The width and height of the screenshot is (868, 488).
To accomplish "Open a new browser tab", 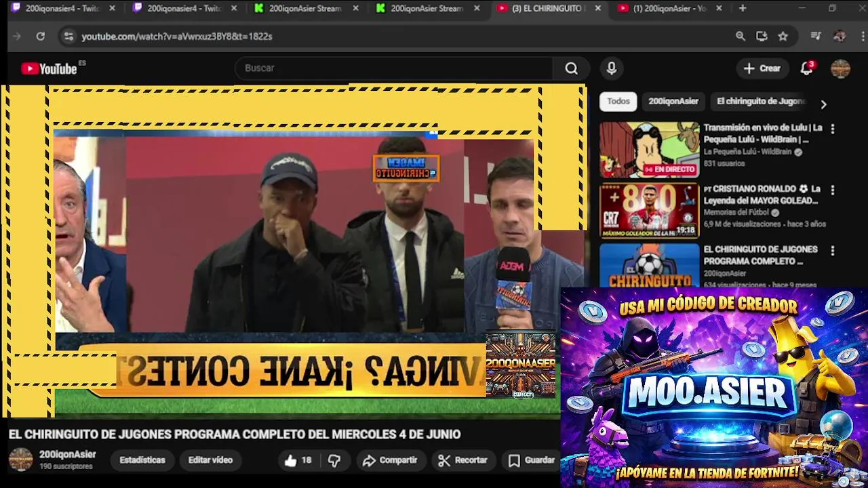I will point(743,8).
